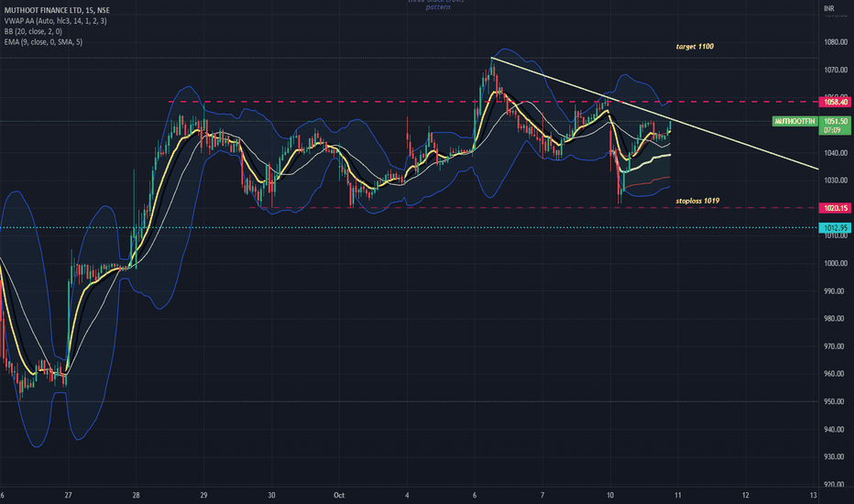
Task: Click the 930.00 price axis value
Action: tap(836, 456)
